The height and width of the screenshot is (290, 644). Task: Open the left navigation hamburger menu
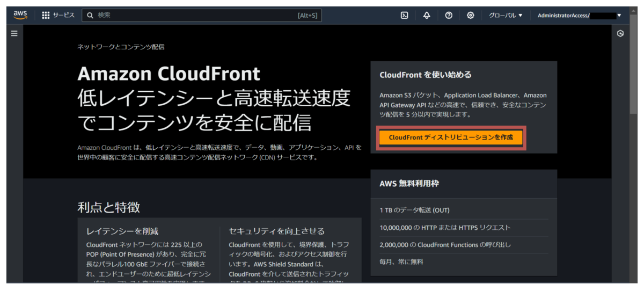click(x=14, y=33)
